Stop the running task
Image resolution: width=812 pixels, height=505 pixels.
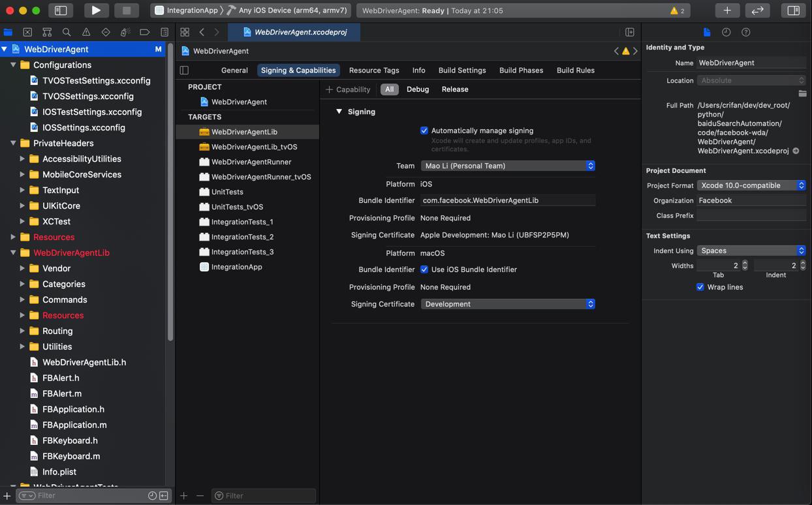pos(127,10)
